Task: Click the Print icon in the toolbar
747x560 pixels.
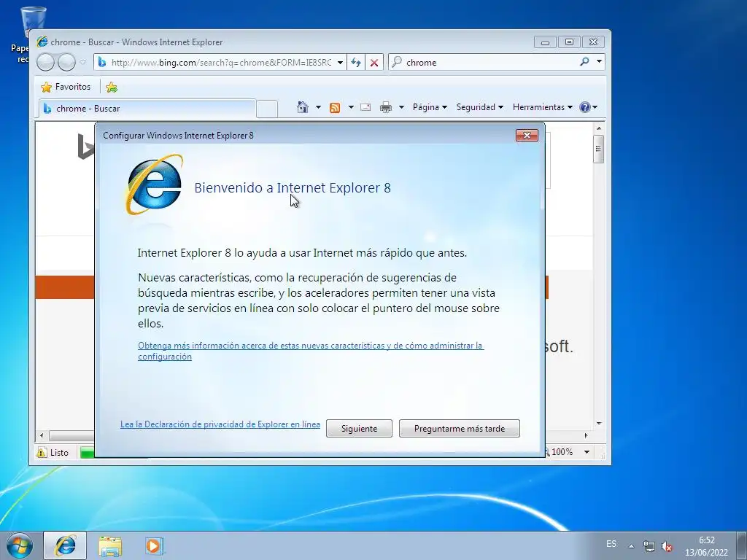Action: [386, 108]
